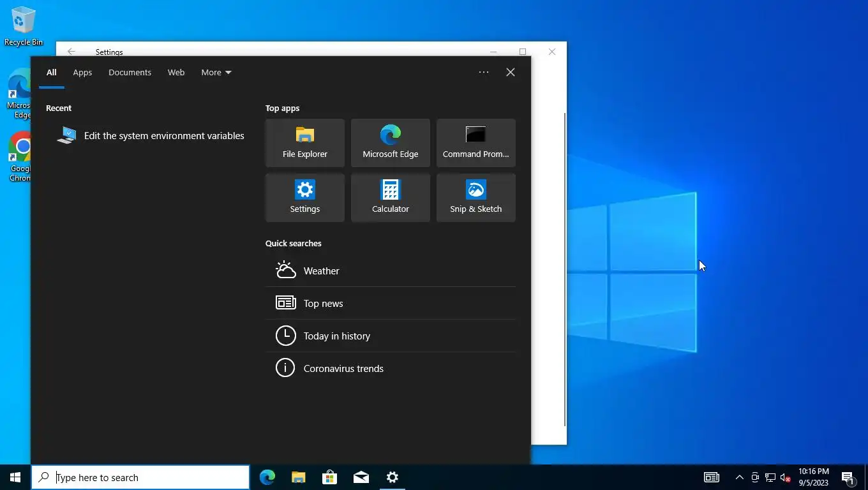
Task: Expand the More filter dropdown
Action: click(x=216, y=72)
